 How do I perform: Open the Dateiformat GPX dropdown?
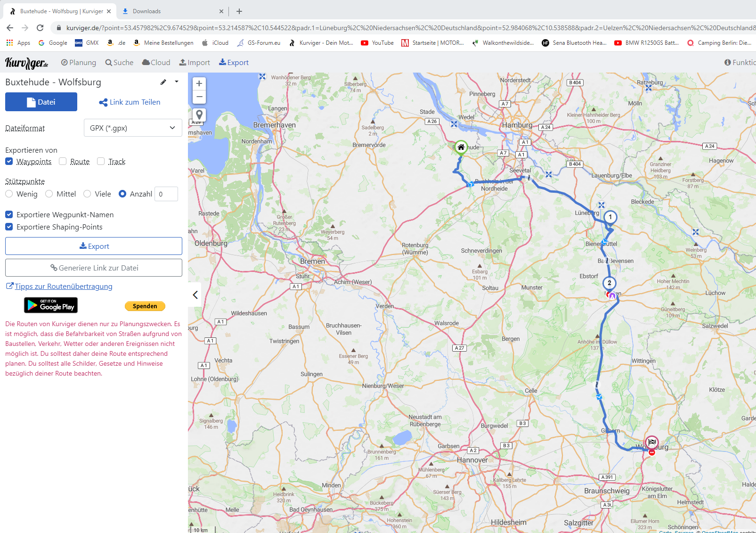pyautogui.click(x=133, y=128)
